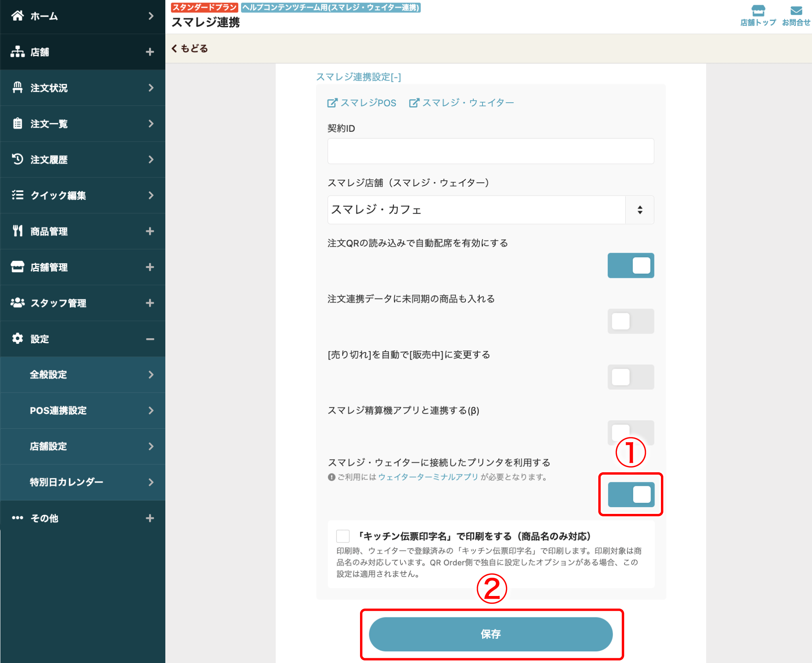Expand スタッフ管理 menu with plus sign
The image size is (812, 663).
point(150,303)
